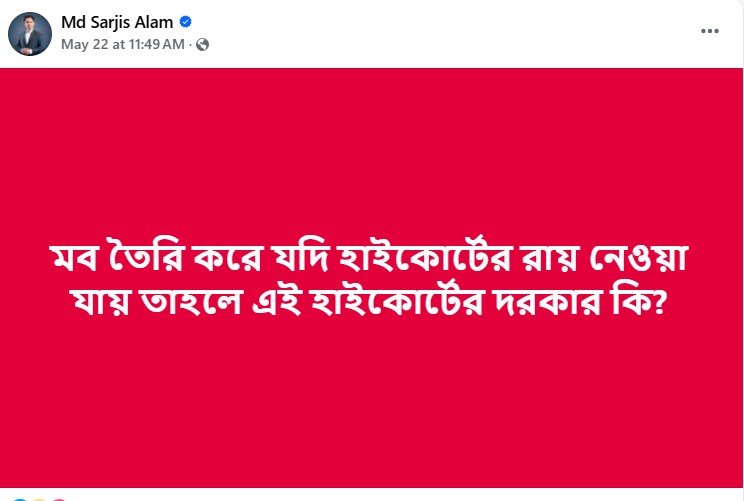Click the date text 'May 22'
This screenshot has height=501, width=744.
click(x=80, y=45)
